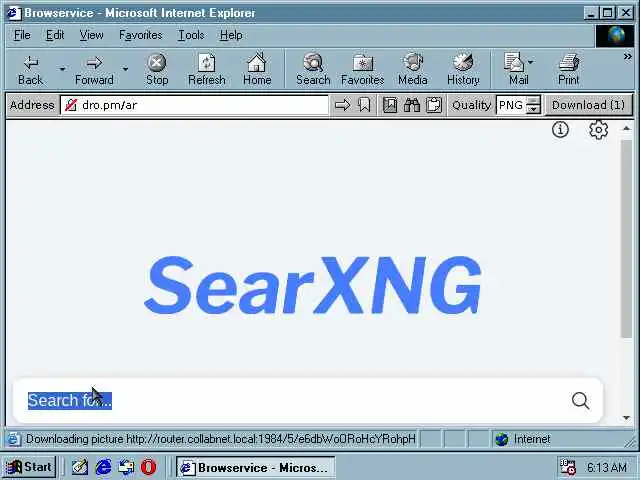
Task: Click the vertical scrollbar thumb
Action: click(627, 239)
